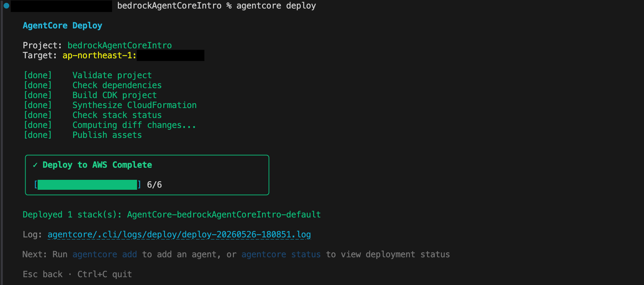
Task: Click the 'Ctrl+C quit' hint
Action: coord(105,274)
